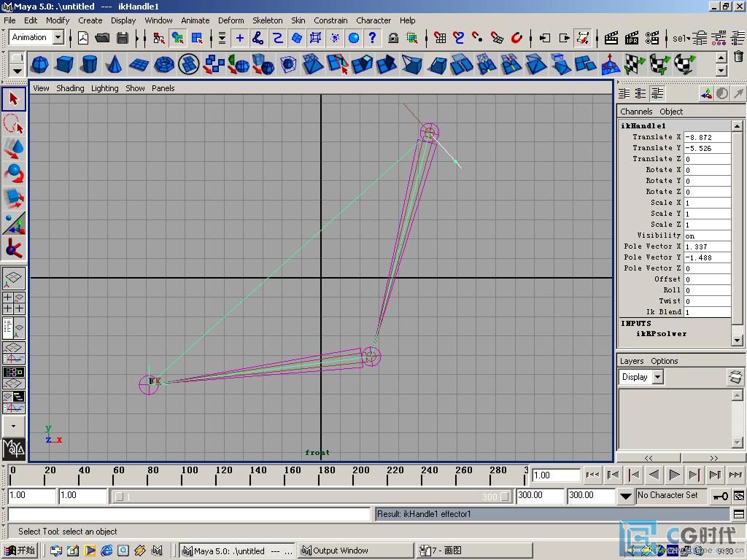Select the single perspective view layout
Image resolution: width=747 pixels, height=560 pixels.
[x=14, y=277]
